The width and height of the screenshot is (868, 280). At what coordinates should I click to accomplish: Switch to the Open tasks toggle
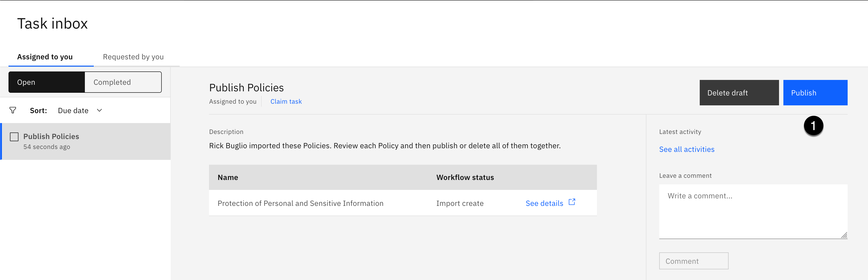click(x=47, y=82)
